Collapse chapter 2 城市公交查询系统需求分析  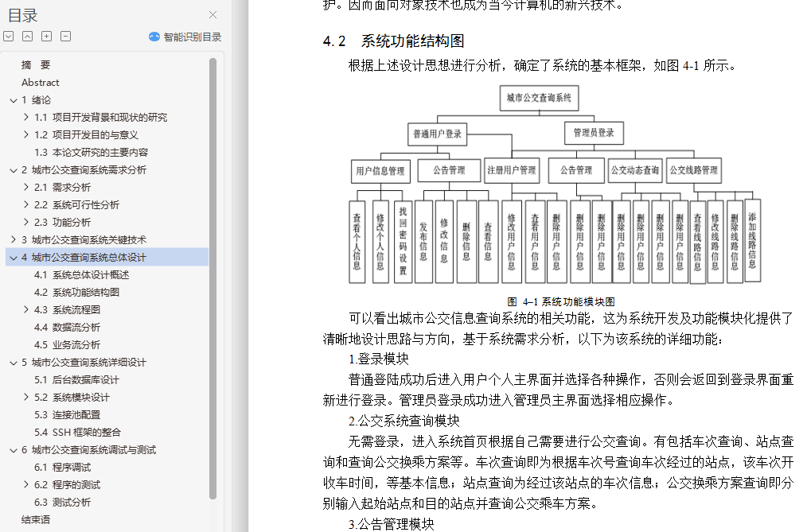(x=14, y=170)
